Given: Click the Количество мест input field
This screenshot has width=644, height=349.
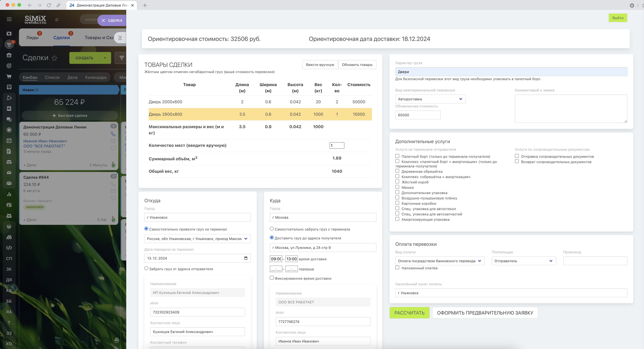Looking at the screenshot, I should (x=337, y=145).
